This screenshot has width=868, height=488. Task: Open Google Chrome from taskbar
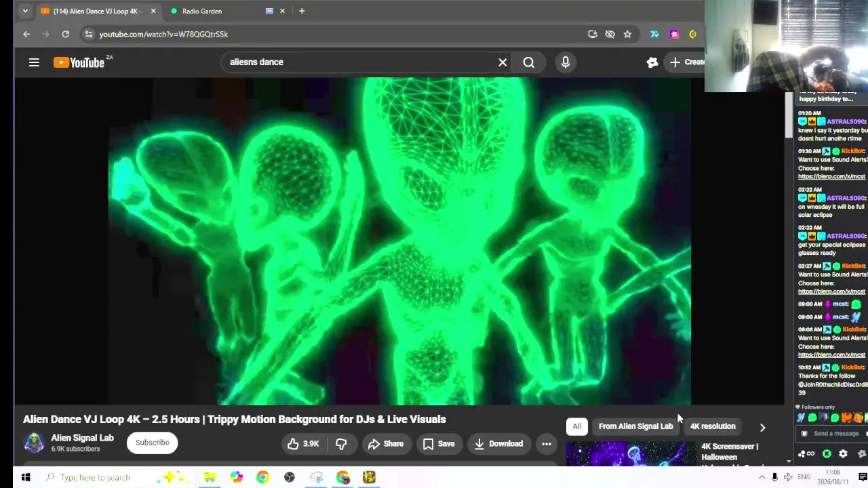click(x=262, y=478)
